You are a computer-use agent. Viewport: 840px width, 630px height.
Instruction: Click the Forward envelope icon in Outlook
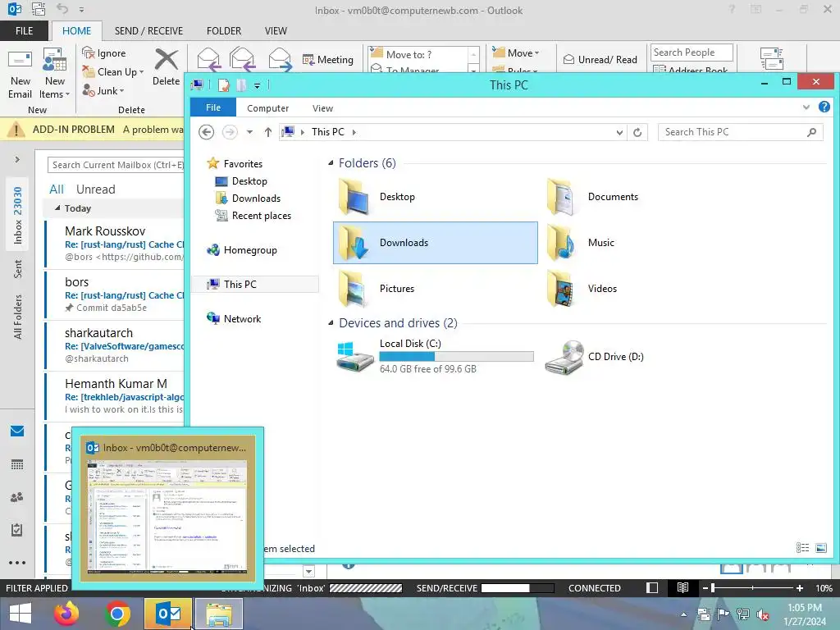pyautogui.click(x=280, y=59)
